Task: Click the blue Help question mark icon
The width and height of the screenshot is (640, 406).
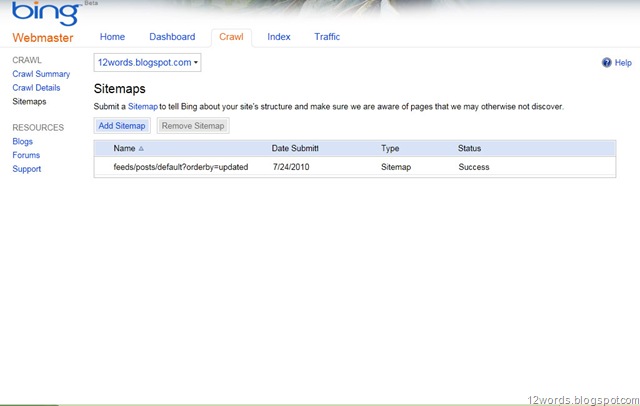Action: pos(607,62)
